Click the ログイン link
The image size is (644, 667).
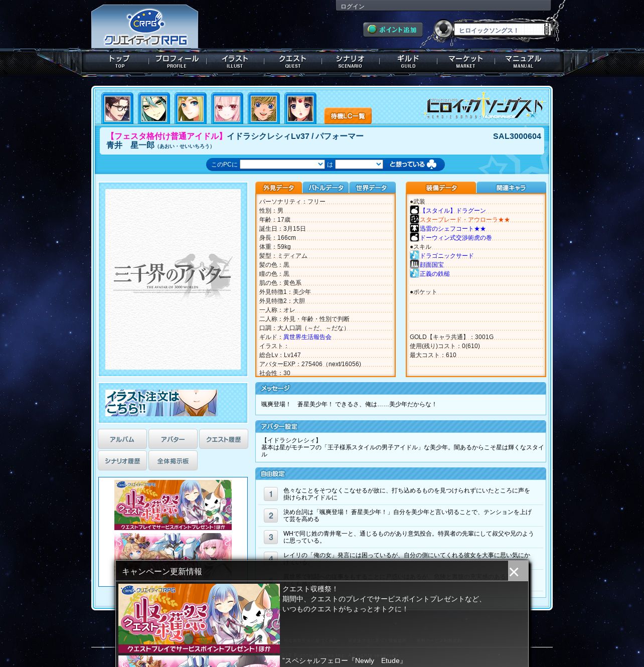coord(353,7)
